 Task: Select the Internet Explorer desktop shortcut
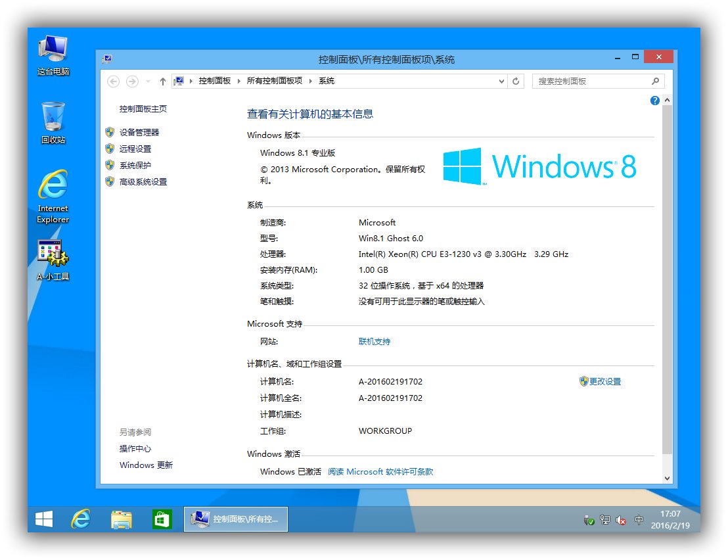pyautogui.click(x=53, y=197)
